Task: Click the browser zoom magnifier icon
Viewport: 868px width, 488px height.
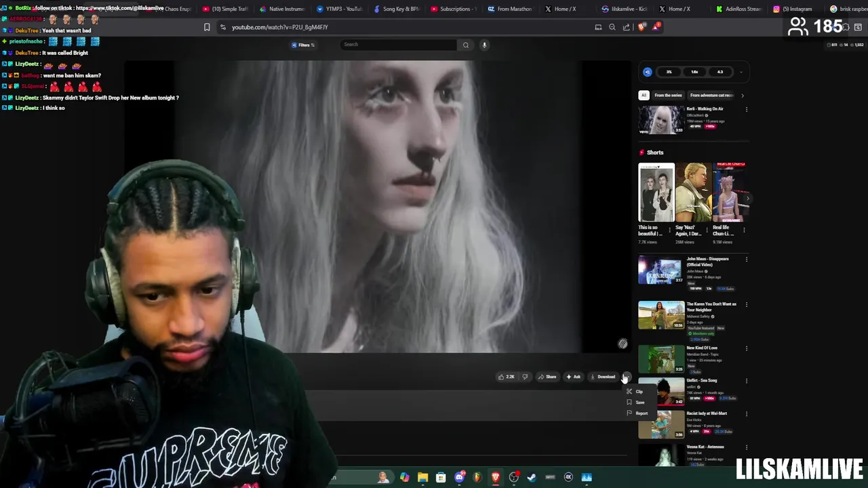Action: (x=612, y=27)
